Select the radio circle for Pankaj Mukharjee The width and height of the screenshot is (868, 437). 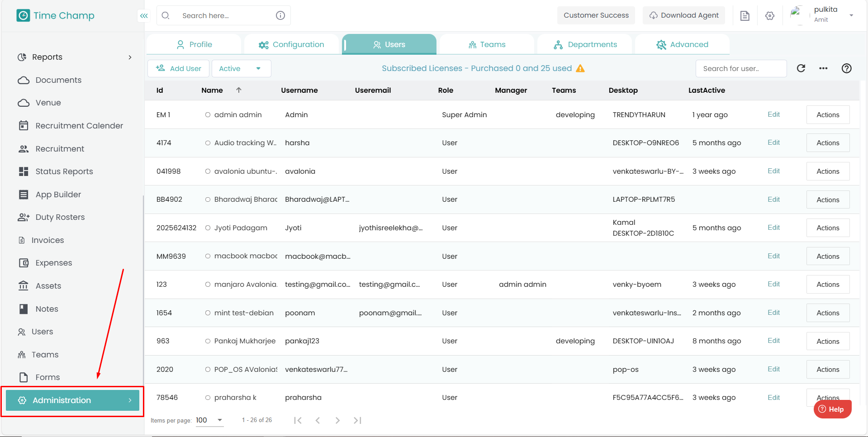[x=208, y=341]
